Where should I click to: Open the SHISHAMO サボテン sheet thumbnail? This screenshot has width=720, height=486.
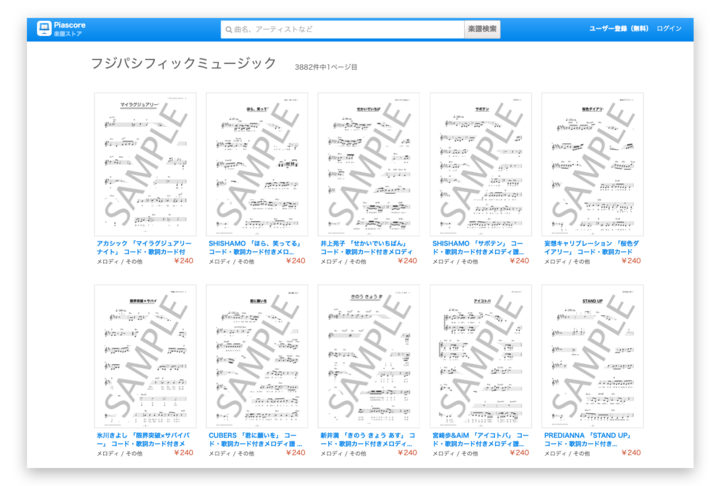pyautogui.click(x=481, y=164)
